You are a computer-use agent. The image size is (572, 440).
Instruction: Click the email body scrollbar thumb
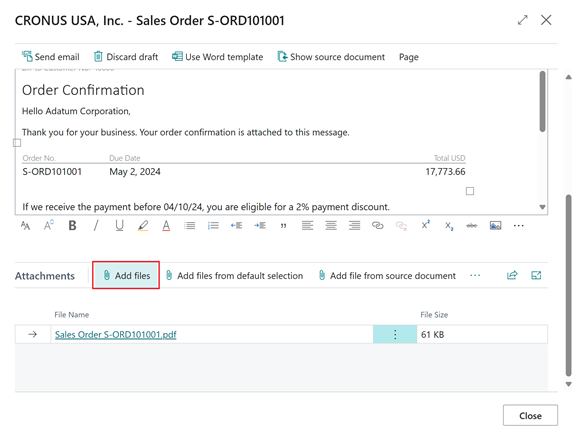coord(542,101)
